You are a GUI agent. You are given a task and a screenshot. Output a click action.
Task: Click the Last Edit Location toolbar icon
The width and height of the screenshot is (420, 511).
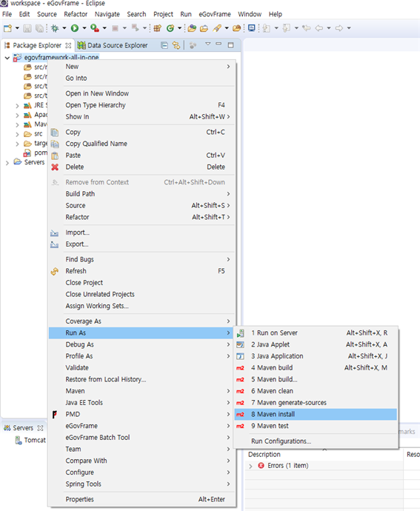click(306, 28)
